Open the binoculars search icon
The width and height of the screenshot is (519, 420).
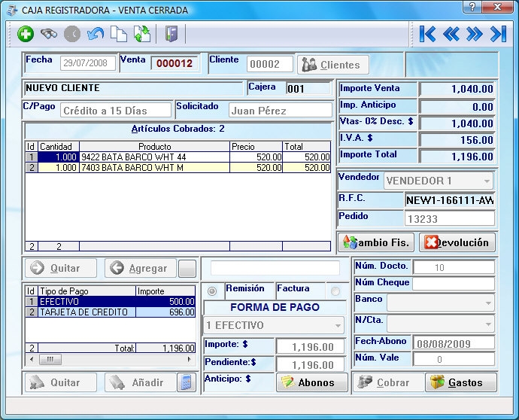[x=49, y=33]
